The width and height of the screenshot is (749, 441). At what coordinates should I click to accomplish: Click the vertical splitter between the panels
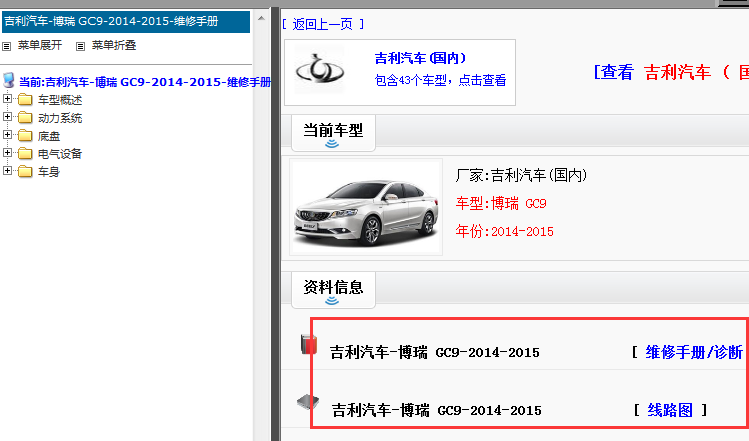point(275,225)
